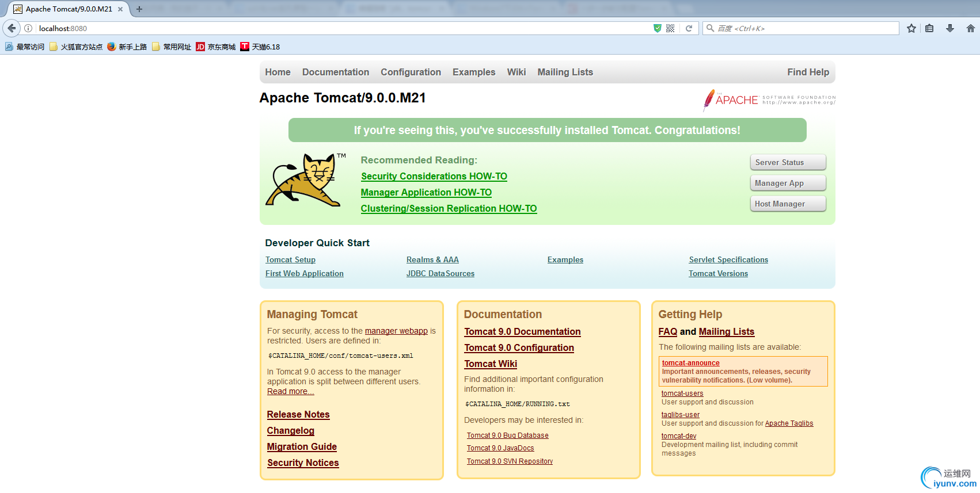Open the Release Notes link
This screenshot has height=493, width=980.
point(298,414)
